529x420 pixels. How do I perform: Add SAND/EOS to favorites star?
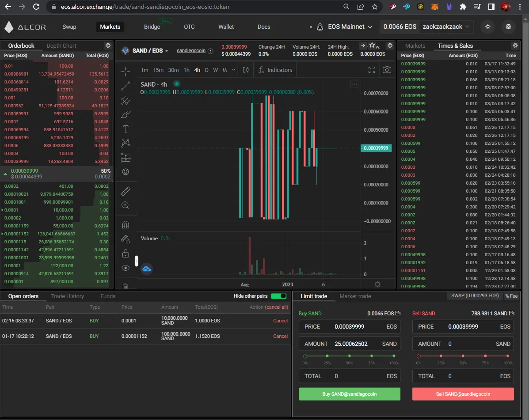tap(372, 45)
